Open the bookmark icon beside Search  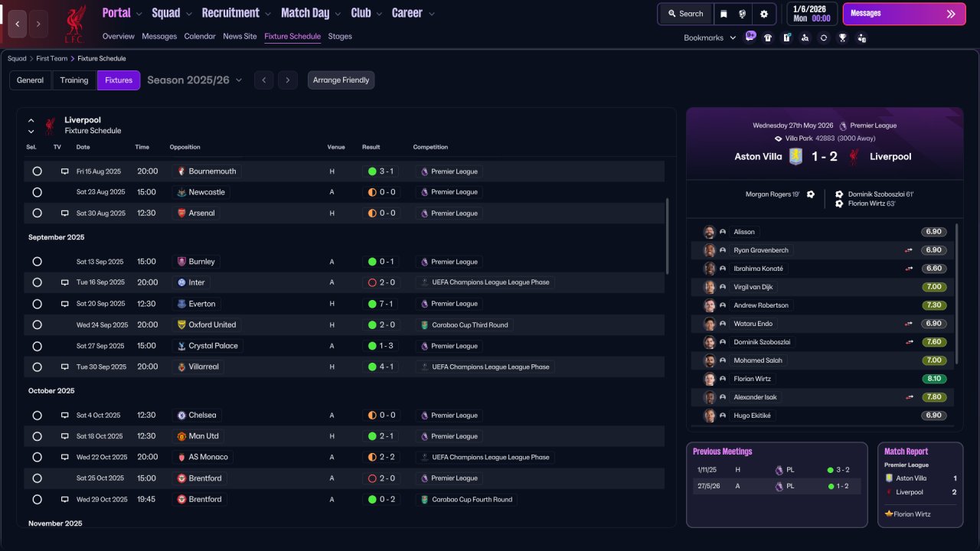point(724,14)
